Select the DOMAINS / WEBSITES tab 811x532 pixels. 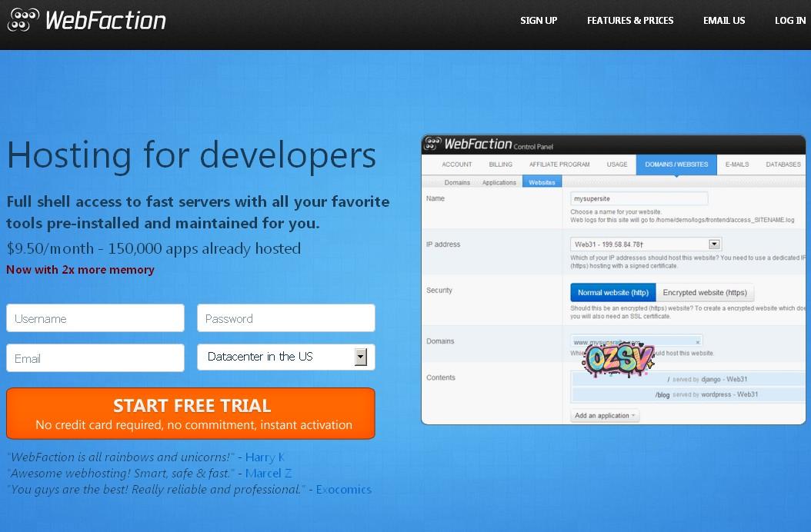676,165
